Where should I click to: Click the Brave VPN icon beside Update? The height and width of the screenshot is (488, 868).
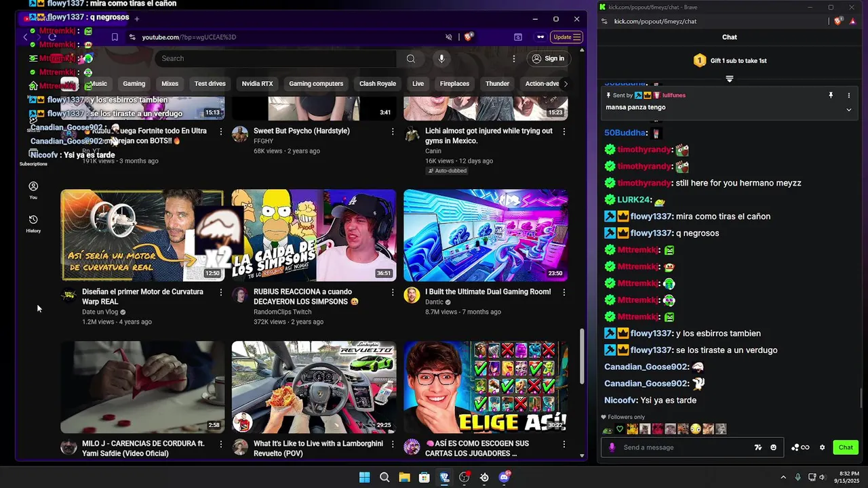pyautogui.click(x=540, y=37)
